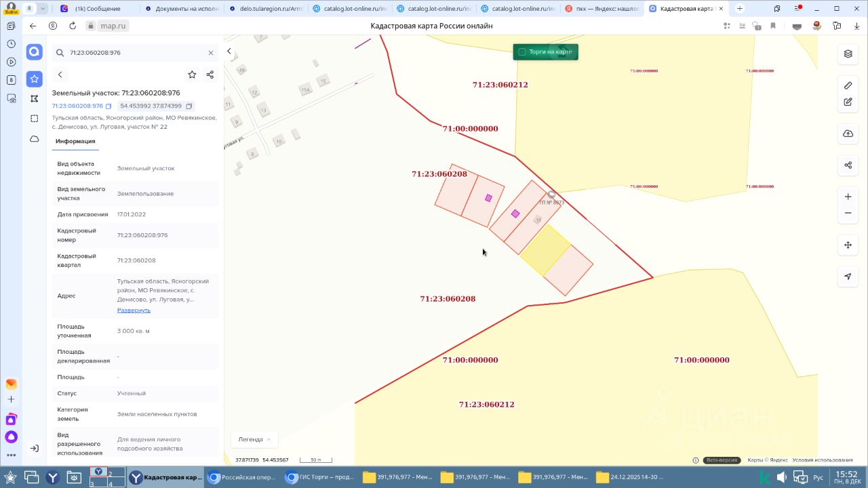Expand the "Легенда" legend panel
The image size is (868, 488).
pyautogui.click(x=254, y=439)
